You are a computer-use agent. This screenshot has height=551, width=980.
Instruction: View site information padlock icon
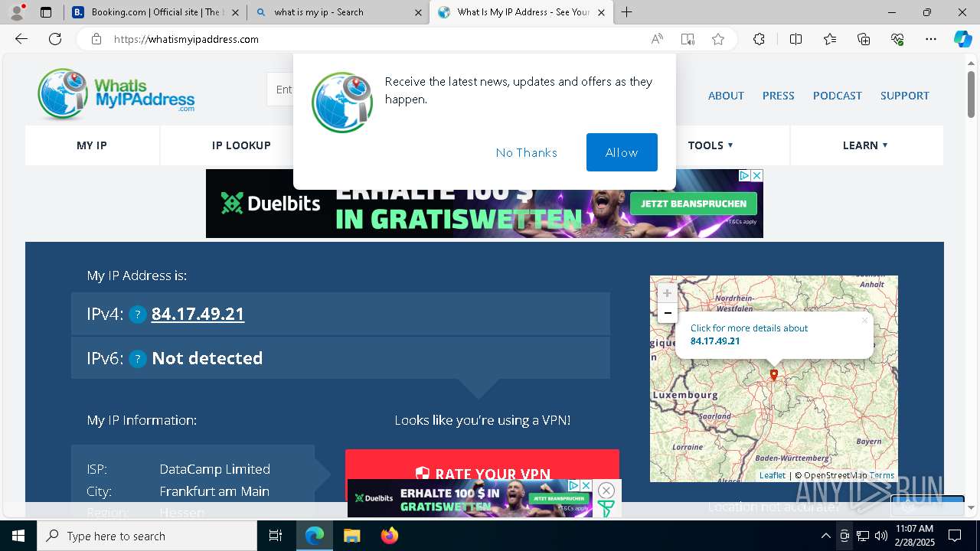coord(96,39)
